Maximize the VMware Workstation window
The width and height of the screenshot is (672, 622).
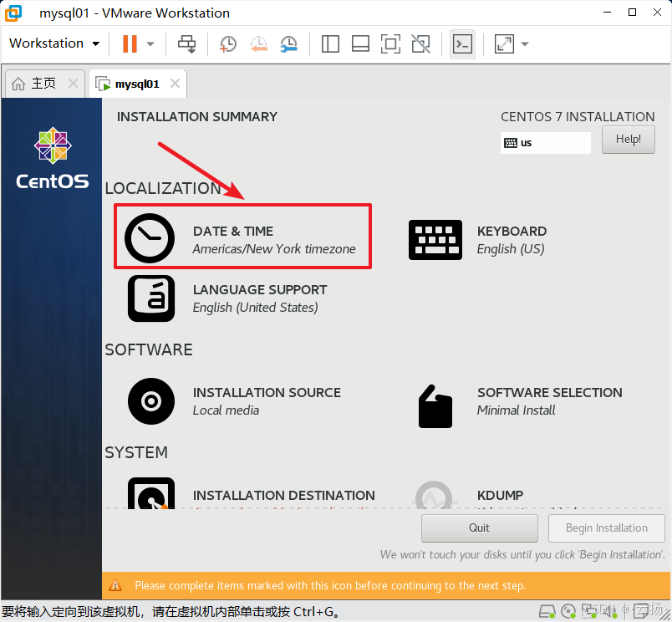[632, 13]
